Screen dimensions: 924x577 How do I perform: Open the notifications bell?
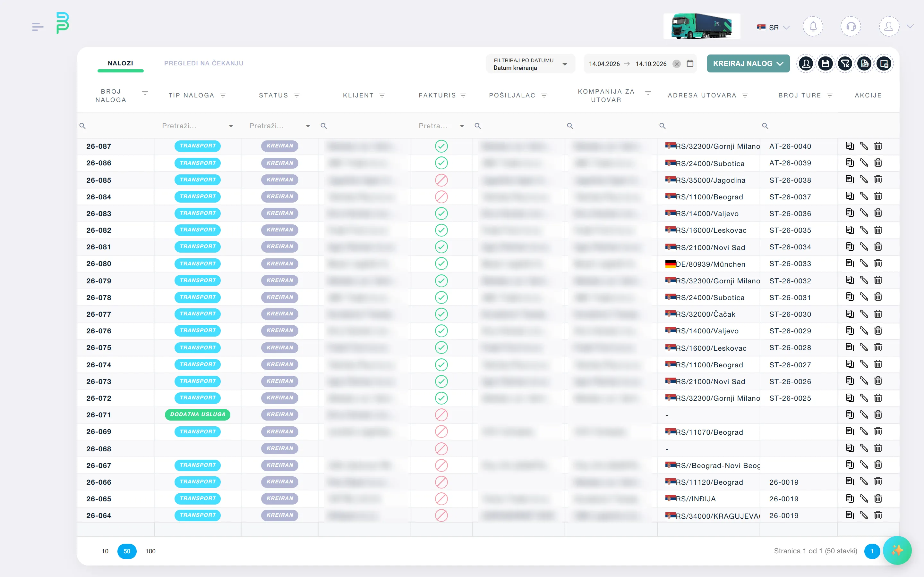pos(813,26)
